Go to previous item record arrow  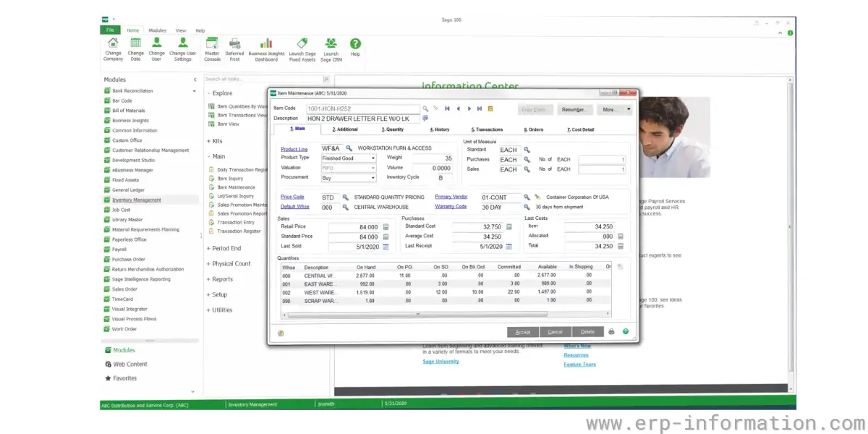[x=458, y=109]
